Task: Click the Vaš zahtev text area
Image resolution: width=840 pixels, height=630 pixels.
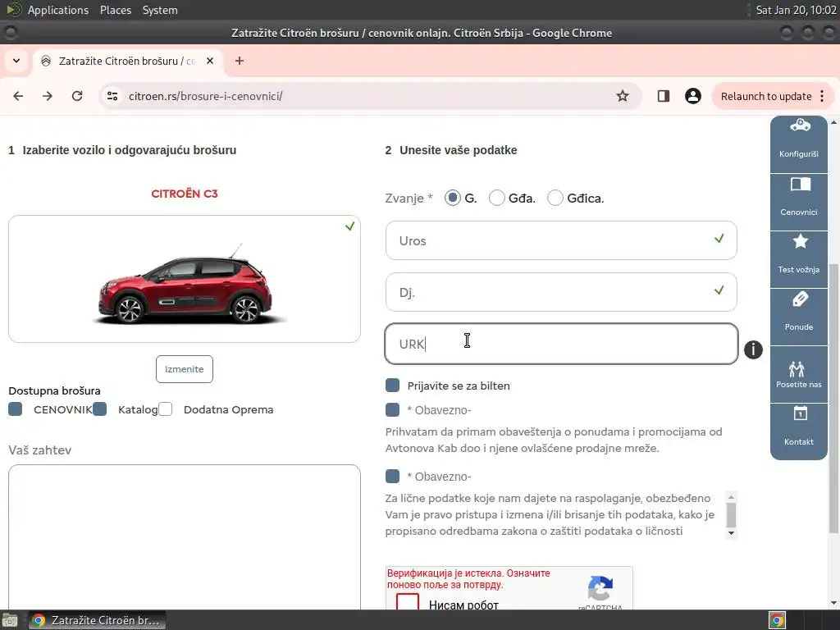Action: coord(185,536)
